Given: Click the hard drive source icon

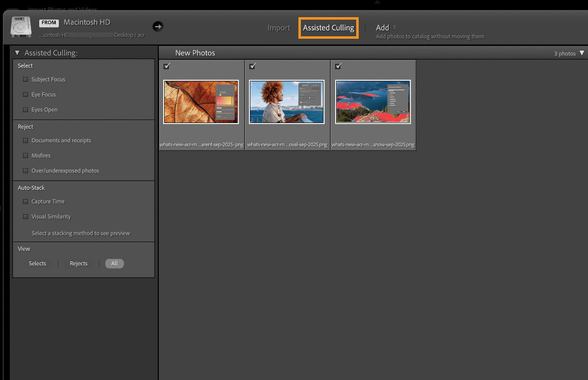Looking at the screenshot, I should point(21,27).
